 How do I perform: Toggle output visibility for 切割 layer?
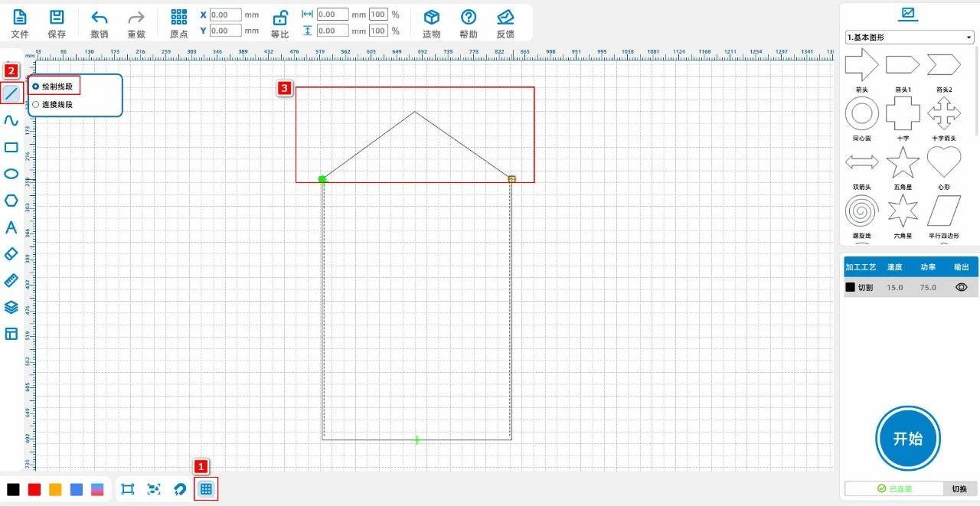click(962, 287)
